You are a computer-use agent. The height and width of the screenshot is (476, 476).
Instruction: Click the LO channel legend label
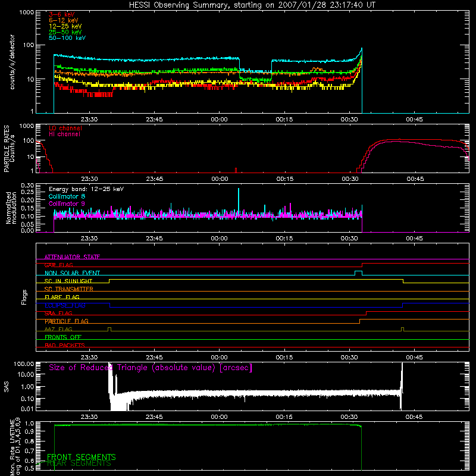pos(65,128)
